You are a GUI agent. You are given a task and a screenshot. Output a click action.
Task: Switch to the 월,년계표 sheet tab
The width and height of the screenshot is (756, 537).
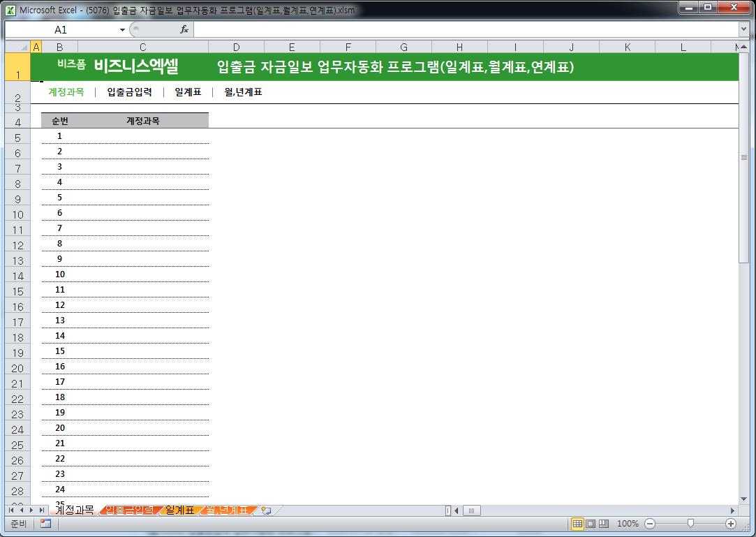[227, 510]
